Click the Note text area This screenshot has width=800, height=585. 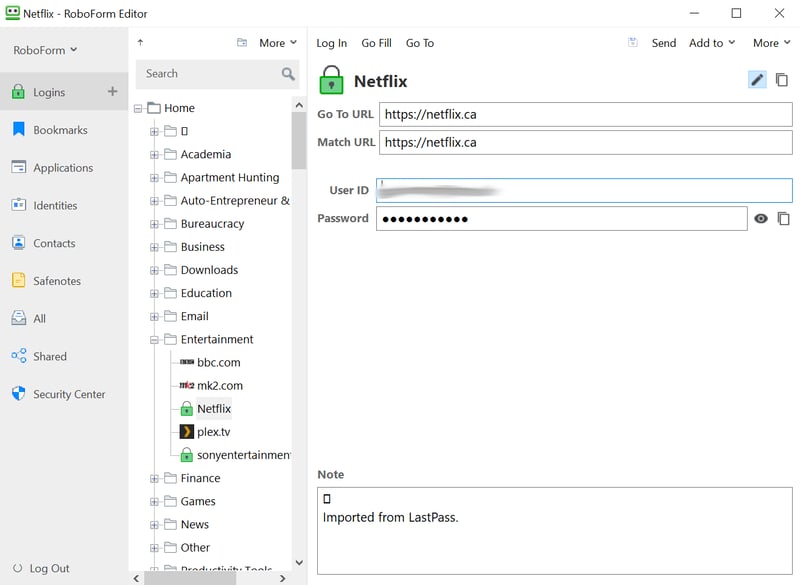pos(555,531)
